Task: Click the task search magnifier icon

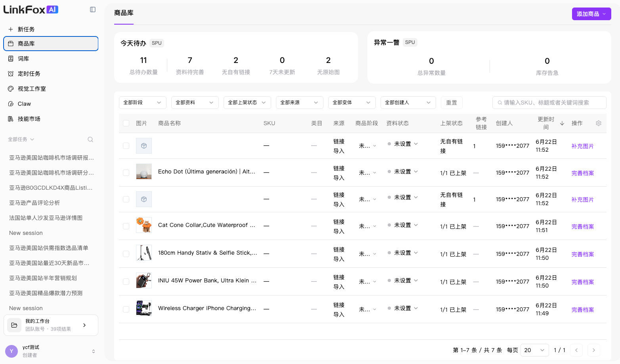Action: (90, 139)
